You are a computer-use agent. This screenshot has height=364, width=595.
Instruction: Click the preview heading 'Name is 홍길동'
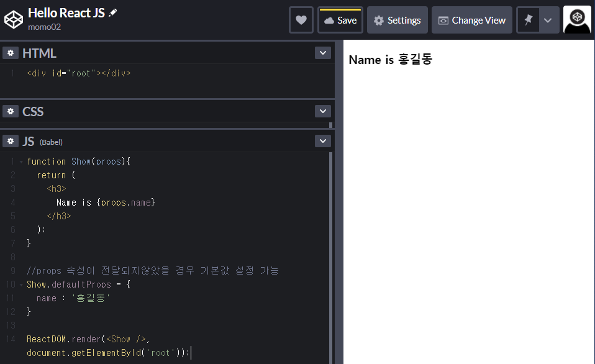[x=391, y=60]
